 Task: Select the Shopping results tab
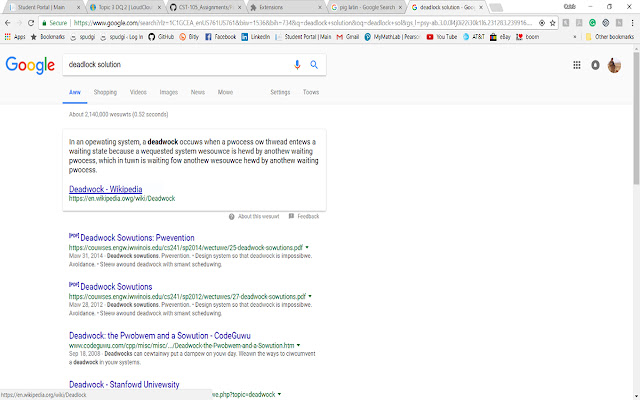(105, 92)
